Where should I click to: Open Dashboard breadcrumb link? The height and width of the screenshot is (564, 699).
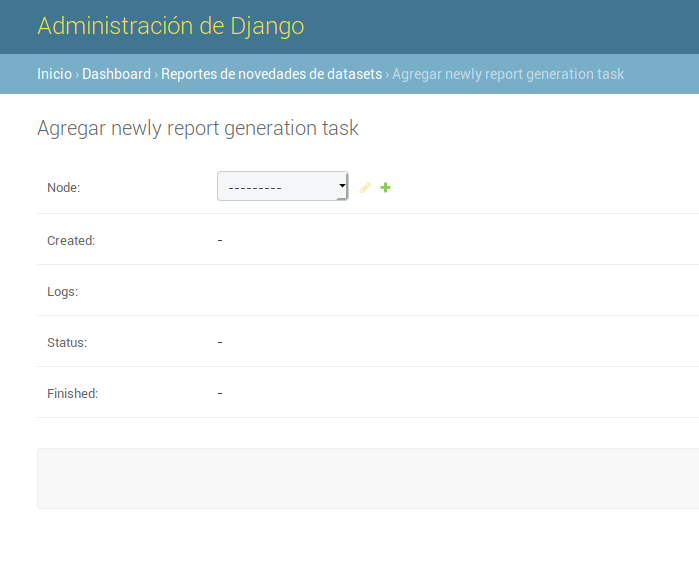point(116,74)
